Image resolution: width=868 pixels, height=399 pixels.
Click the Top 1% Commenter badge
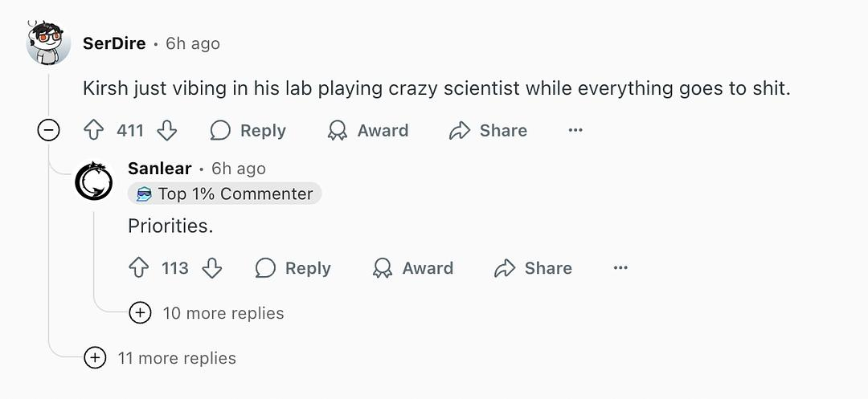coord(224,193)
